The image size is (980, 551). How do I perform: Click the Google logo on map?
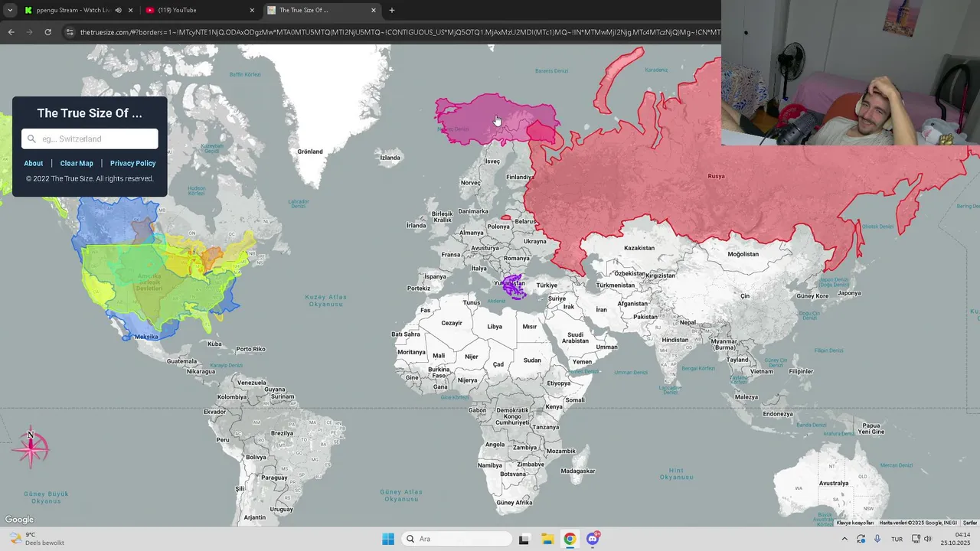19,520
